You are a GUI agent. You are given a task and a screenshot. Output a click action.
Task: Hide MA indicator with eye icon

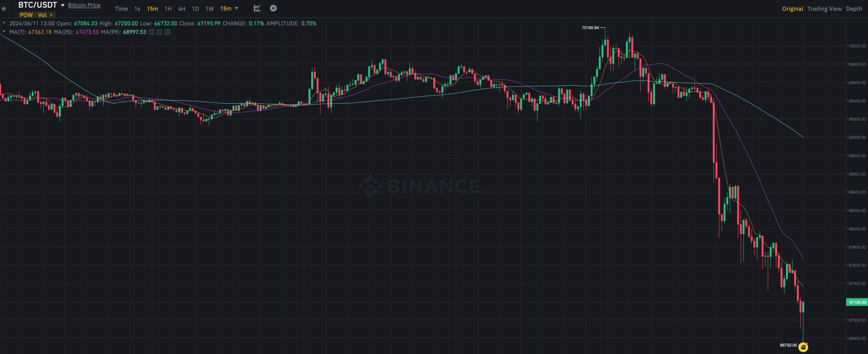tap(151, 32)
